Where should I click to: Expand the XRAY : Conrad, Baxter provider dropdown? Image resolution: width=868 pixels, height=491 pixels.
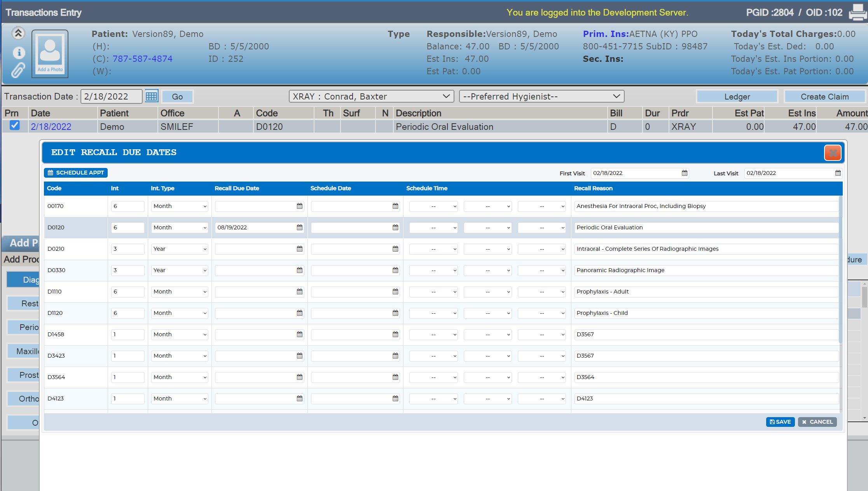point(371,96)
